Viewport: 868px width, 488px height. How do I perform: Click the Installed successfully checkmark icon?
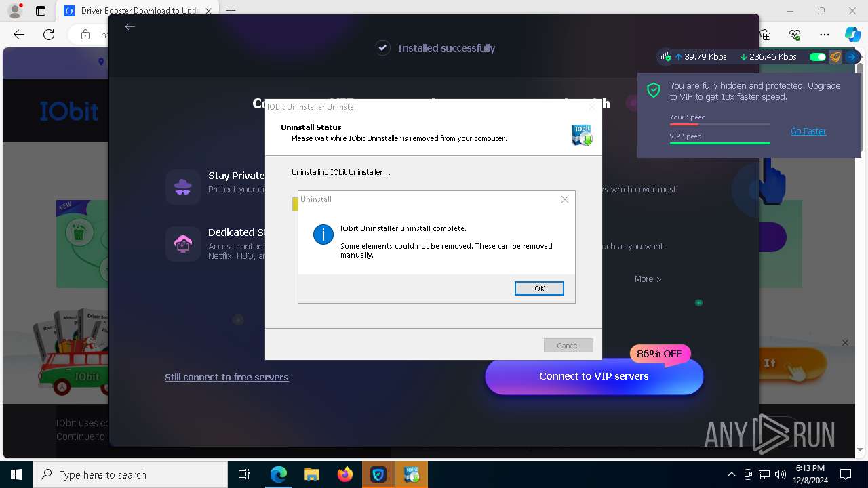click(383, 48)
